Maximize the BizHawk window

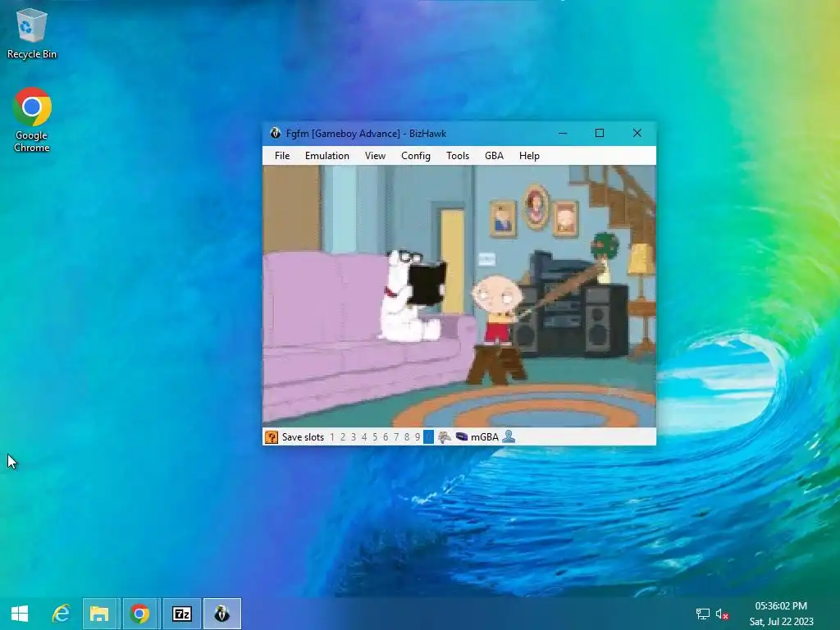(600, 134)
